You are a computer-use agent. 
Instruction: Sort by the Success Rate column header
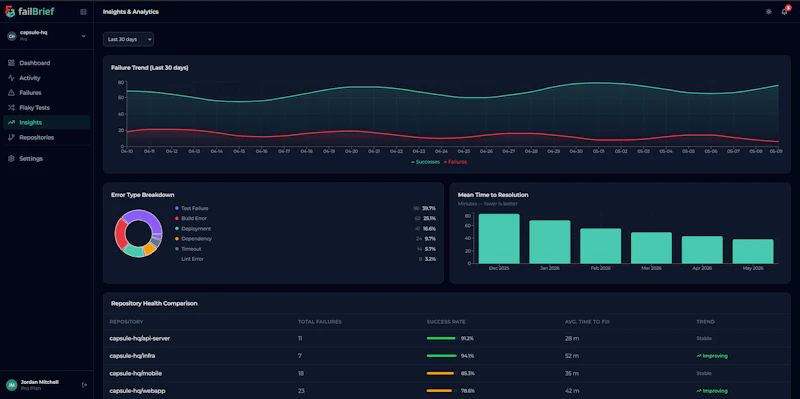coord(446,322)
